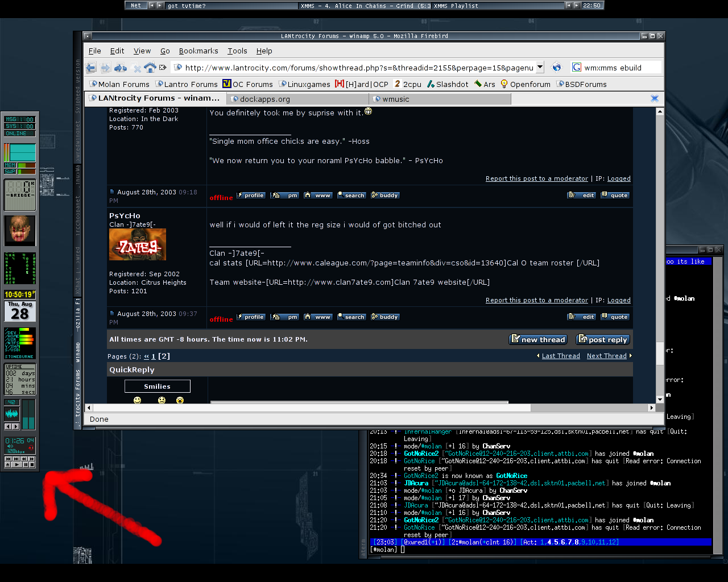The height and width of the screenshot is (582, 728).
Task: Open the Molan Forums bookmark
Action: (x=119, y=84)
